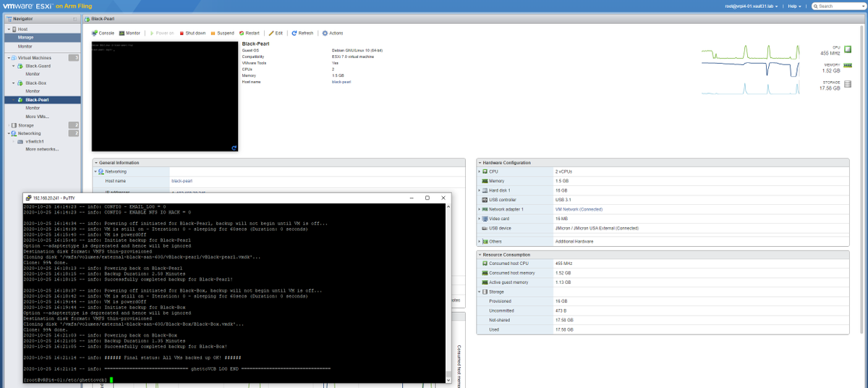
Task: Open the VM Console from the toolbar
Action: (x=103, y=33)
